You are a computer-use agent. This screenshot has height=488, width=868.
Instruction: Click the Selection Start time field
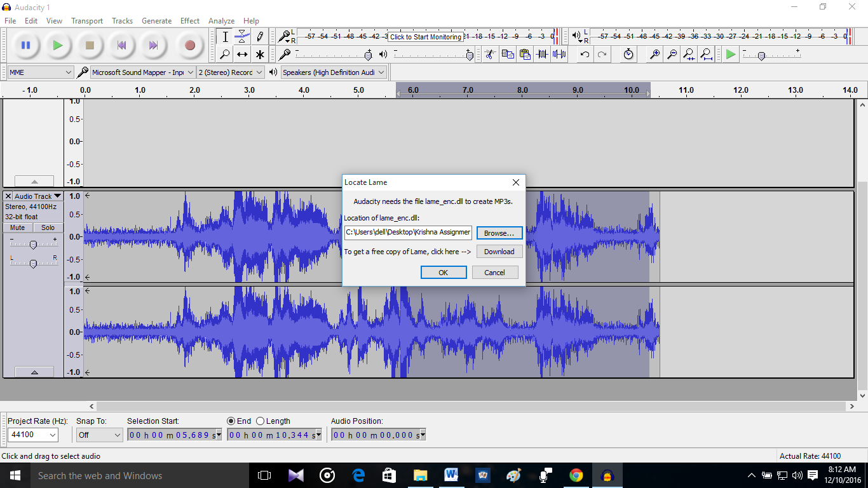click(x=174, y=435)
